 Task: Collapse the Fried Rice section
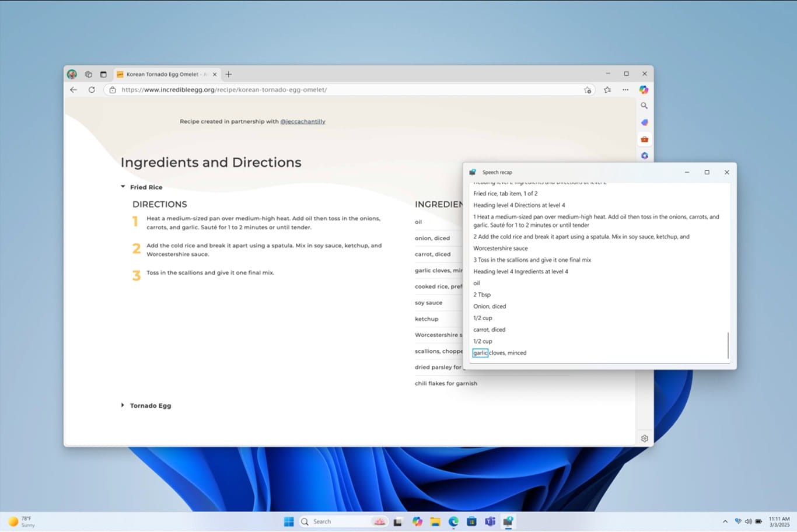click(x=123, y=186)
